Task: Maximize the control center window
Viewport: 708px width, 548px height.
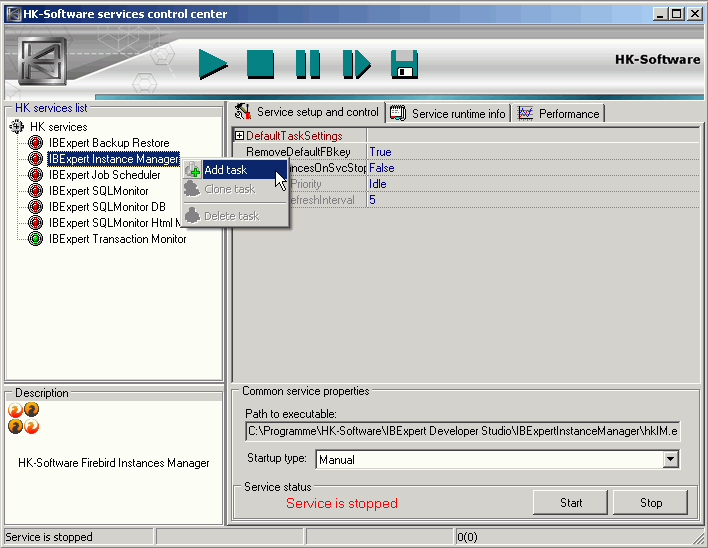Action: click(x=676, y=14)
